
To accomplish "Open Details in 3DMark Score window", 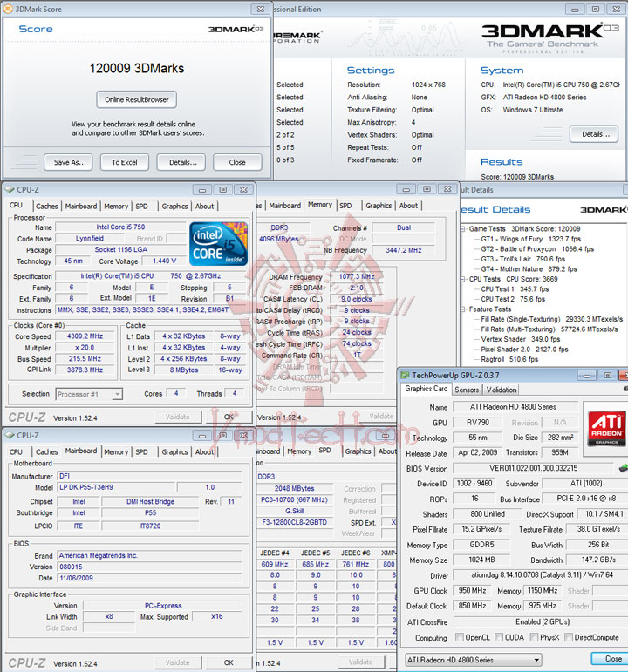I will (181, 162).
